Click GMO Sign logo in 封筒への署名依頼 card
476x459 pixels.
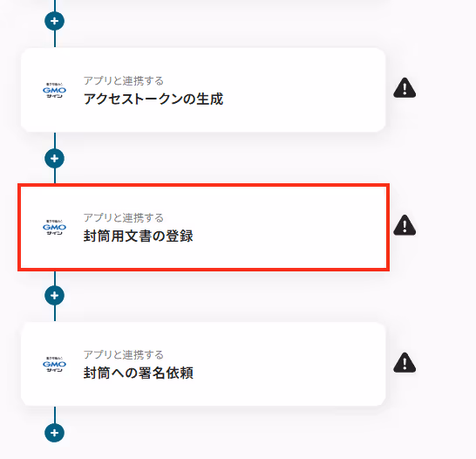click(54, 364)
